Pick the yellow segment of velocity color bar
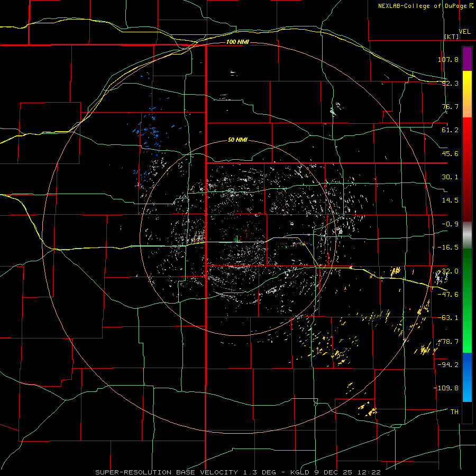This screenshot has height=476, width=476. pyautogui.click(x=467, y=94)
